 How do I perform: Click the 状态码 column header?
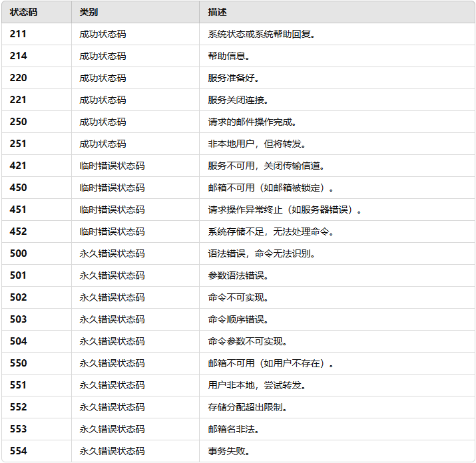[23, 12]
